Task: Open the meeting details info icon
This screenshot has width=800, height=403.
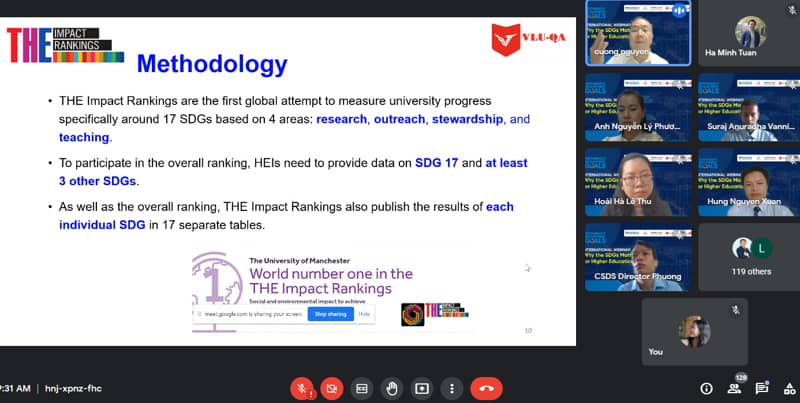Action: coord(706,388)
